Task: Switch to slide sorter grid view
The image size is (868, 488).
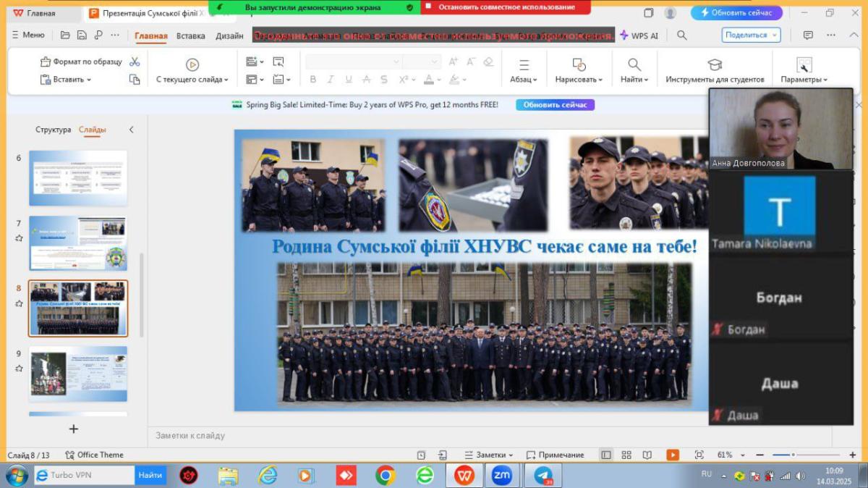Action: (626, 455)
